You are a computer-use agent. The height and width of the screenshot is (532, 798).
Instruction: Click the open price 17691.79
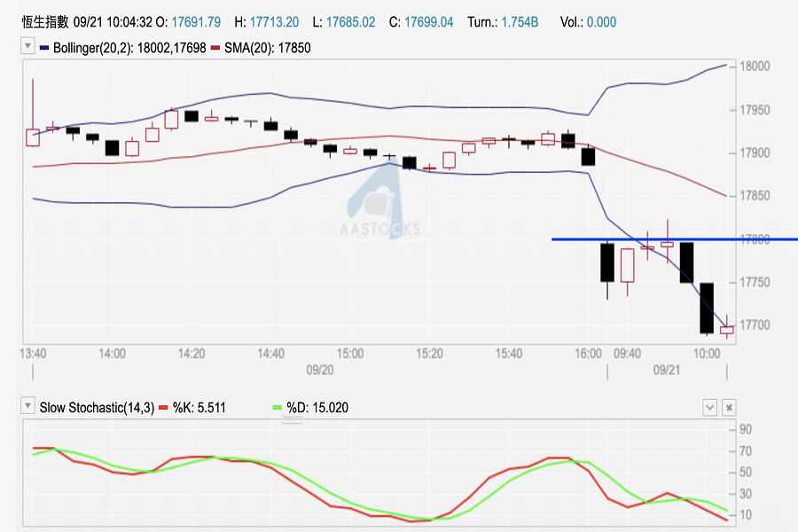[x=196, y=22]
